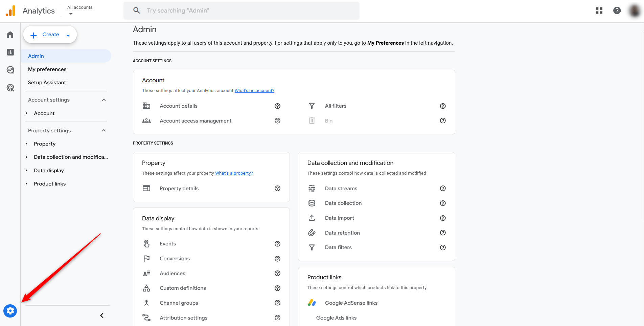Open the What's a property? link
Viewport: 644px width, 326px height.
click(234, 173)
